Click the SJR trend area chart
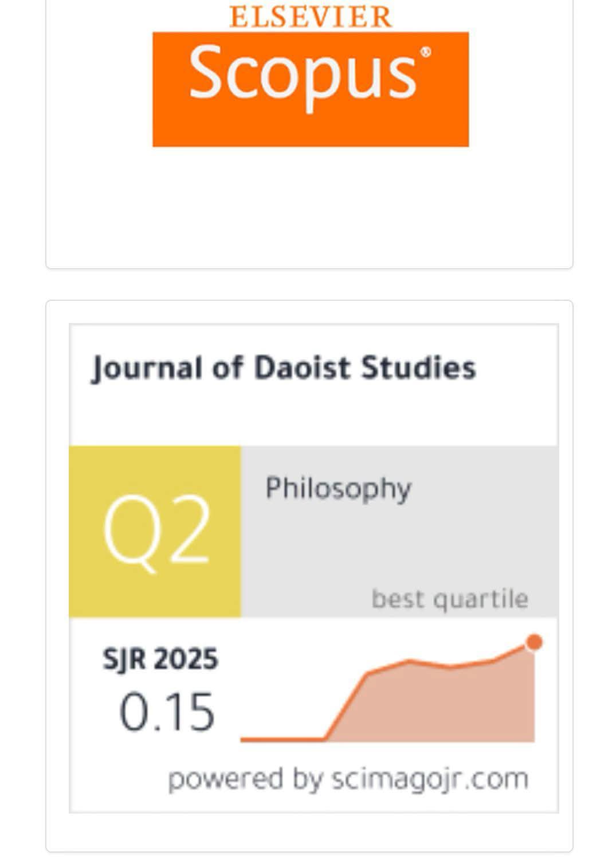Screen dimensions: 616x860 (388, 690)
